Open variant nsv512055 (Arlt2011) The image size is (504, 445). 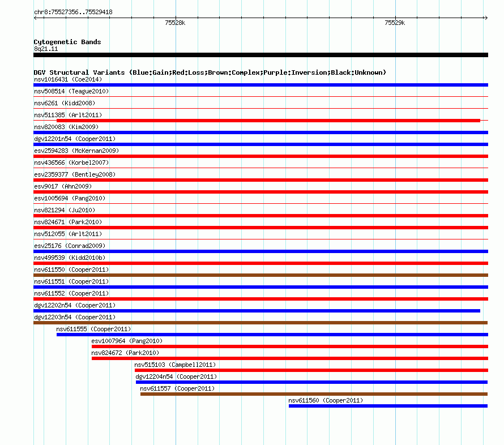tap(68, 234)
